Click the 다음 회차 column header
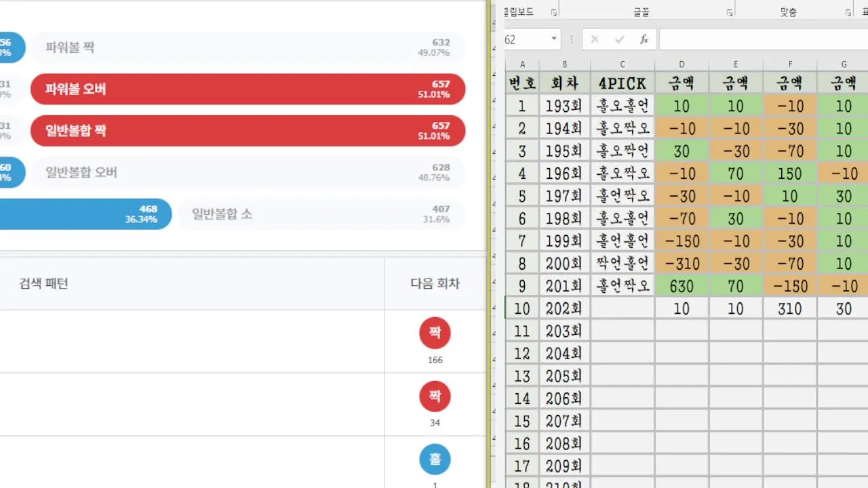 click(x=435, y=283)
